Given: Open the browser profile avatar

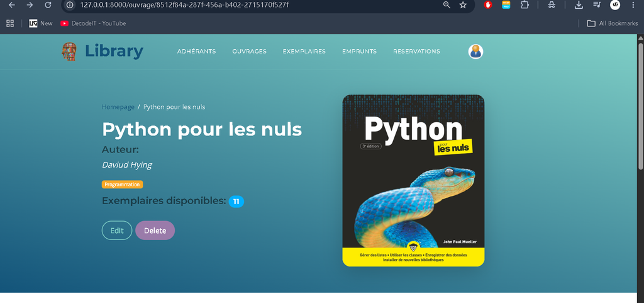Looking at the screenshot, I should click(x=615, y=5).
